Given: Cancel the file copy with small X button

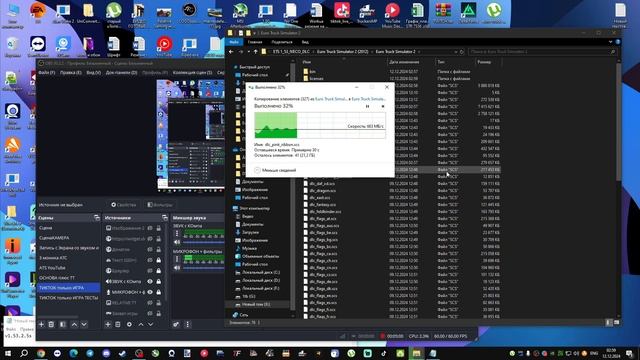Looking at the screenshot, I should (383, 106).
